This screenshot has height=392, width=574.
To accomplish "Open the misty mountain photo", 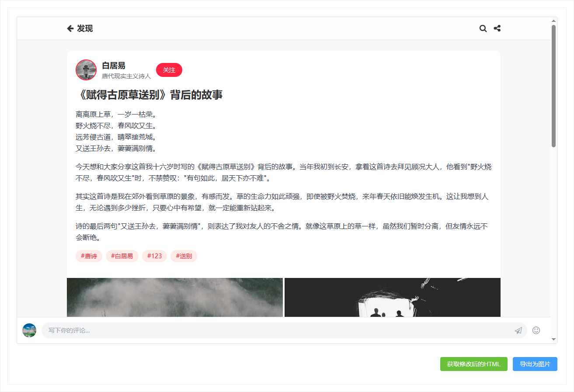I will coord(175,297).
